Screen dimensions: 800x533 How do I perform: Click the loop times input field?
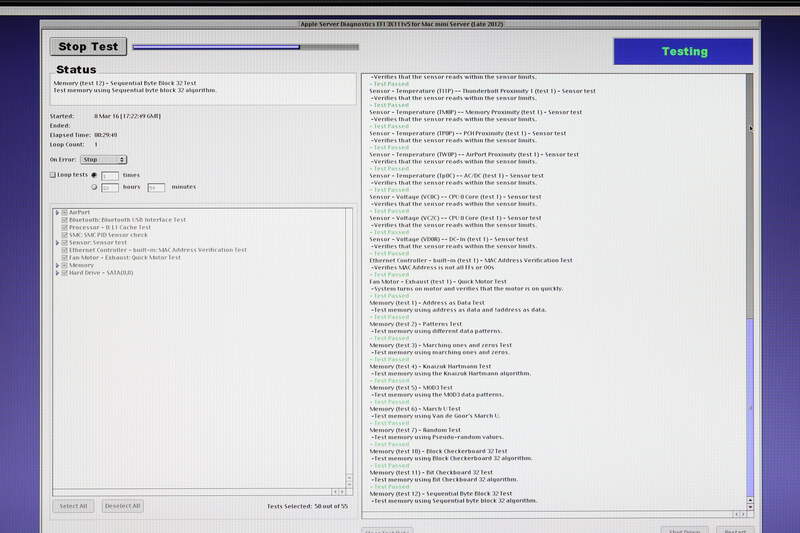click(x=109, y=175)
